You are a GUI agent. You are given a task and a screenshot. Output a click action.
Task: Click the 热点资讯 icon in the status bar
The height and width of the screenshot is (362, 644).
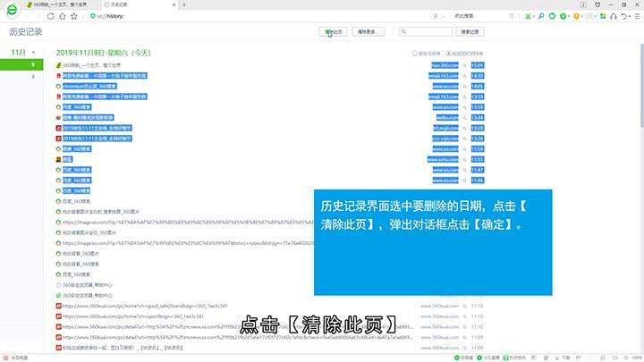coord(505,358)
